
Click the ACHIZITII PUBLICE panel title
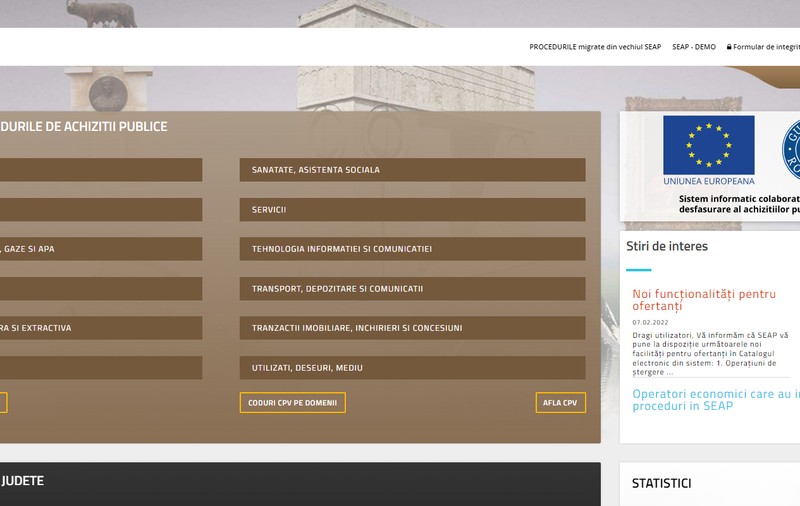click(84, 126)
